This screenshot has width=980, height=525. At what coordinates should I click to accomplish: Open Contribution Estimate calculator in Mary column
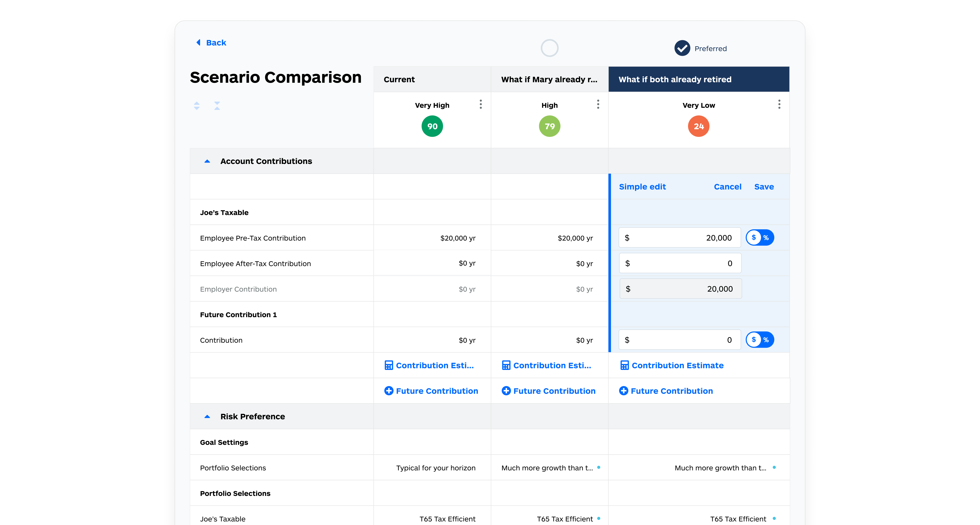[x=546, y=365]
